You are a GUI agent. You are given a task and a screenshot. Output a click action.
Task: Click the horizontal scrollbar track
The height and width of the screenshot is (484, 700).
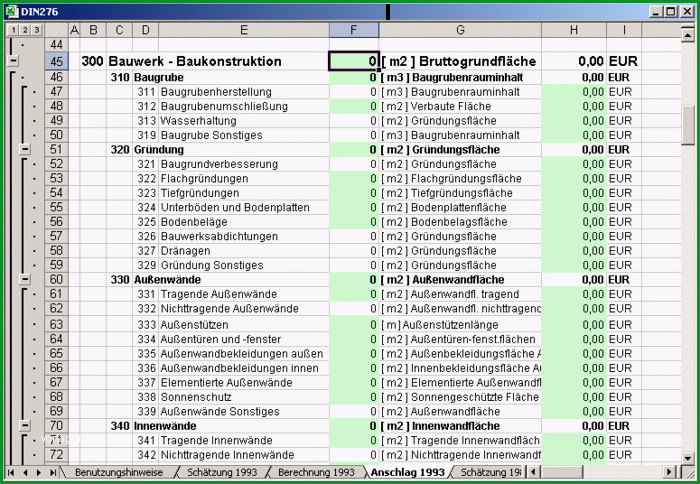622,472
